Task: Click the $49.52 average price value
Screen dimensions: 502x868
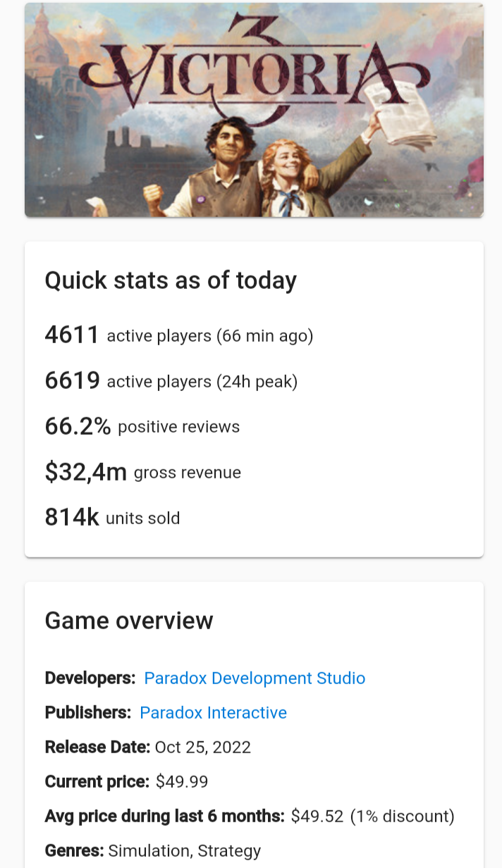Action: [x=317, y=816]
